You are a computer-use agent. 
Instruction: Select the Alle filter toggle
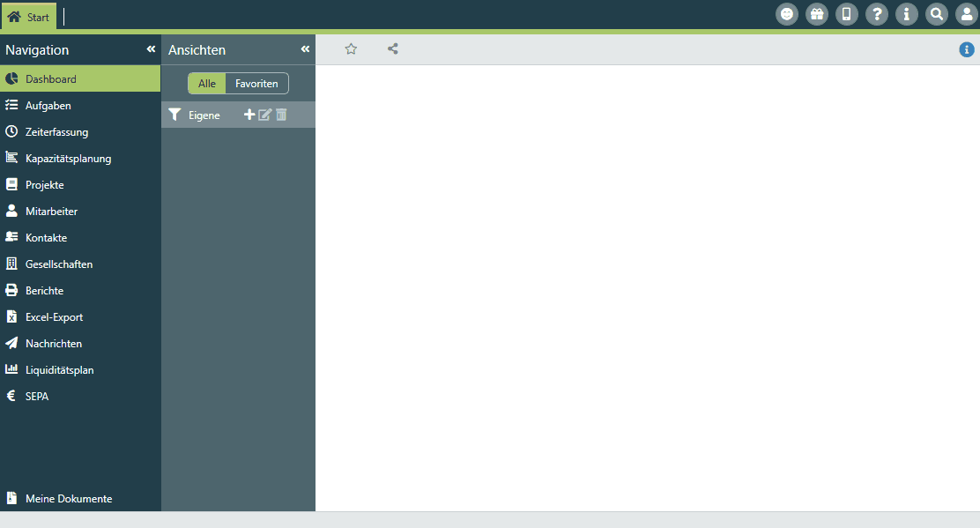(207, 84)
